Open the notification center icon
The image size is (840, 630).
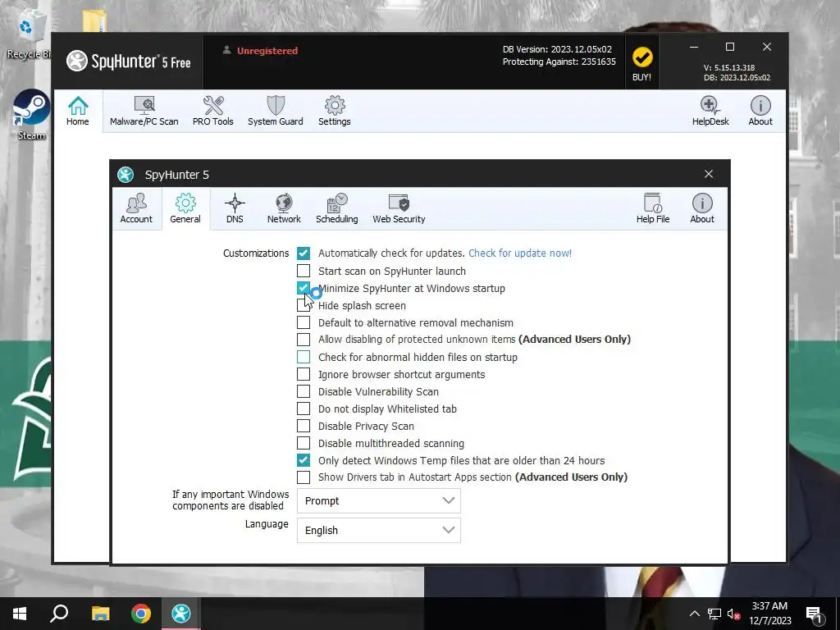pyautogui.click(x=814, y=614)
